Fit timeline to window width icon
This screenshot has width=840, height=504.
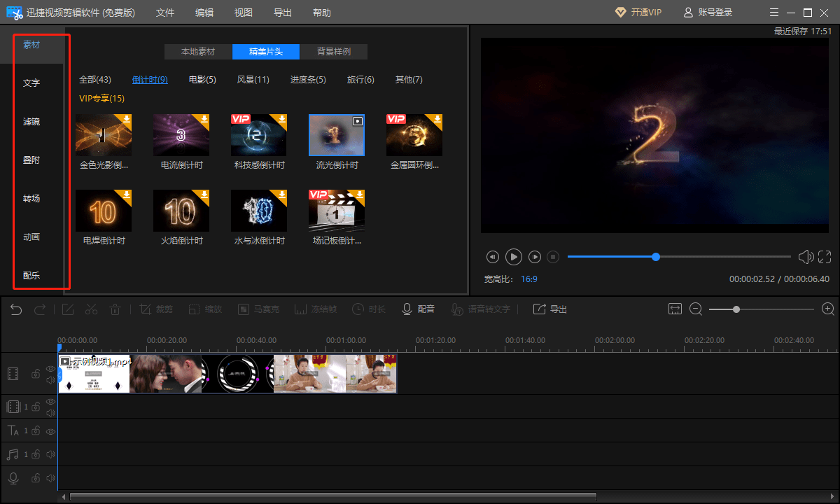point(675,309)
